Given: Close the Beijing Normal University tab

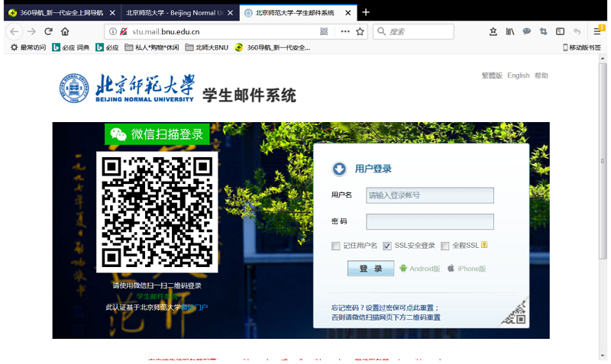Looking at the screenshot, I should [x=231, y=13].
